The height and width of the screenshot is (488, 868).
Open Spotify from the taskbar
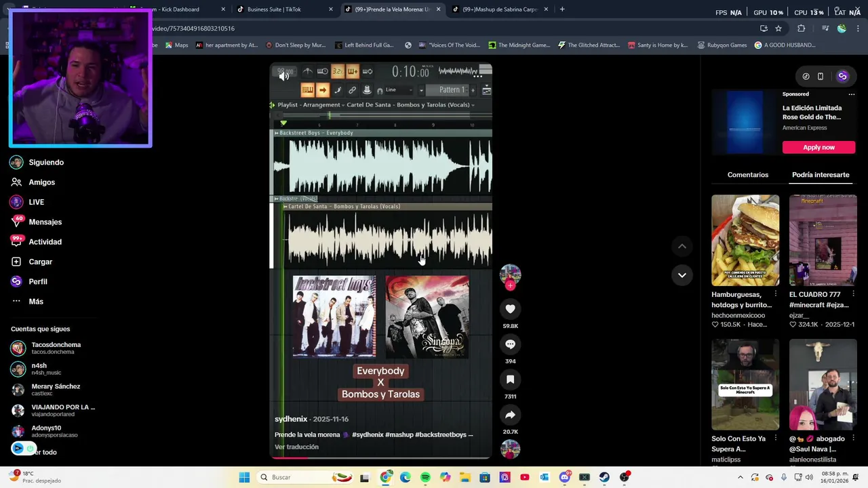[x=425, y=477]
